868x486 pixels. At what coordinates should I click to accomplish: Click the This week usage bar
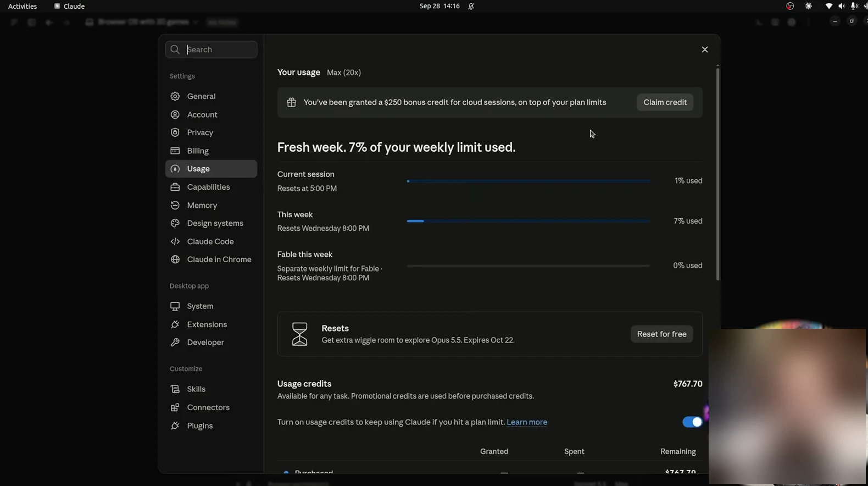pos(528,221)
